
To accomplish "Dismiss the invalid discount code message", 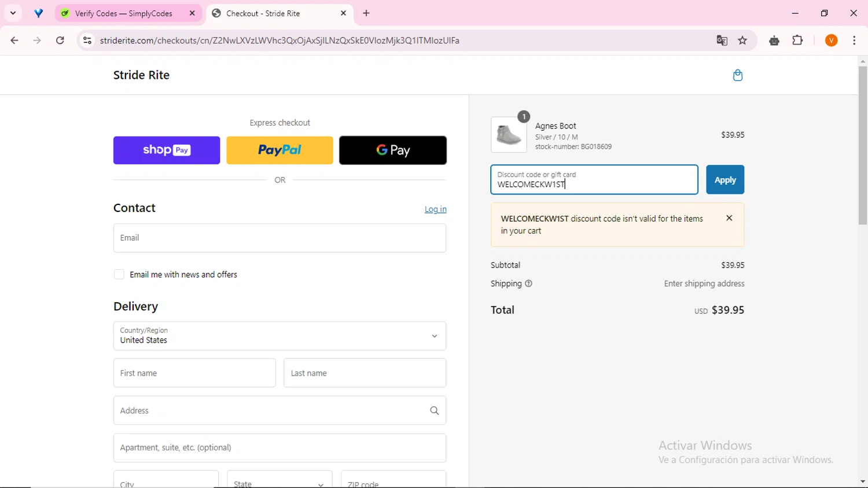I will point(729,218).
